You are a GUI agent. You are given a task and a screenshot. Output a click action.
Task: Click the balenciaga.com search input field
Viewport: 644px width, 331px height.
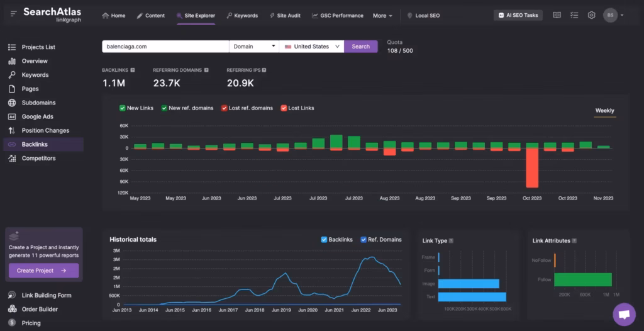pyautogui.click(x=165, y=47)
